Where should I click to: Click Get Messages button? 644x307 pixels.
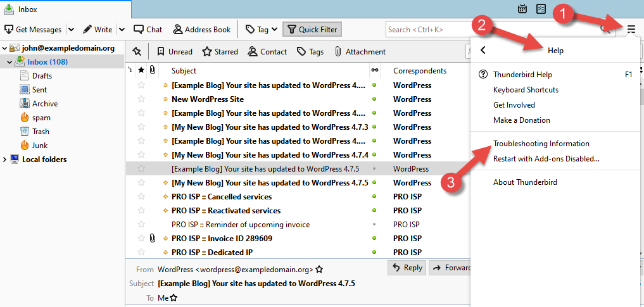[34, 30]
